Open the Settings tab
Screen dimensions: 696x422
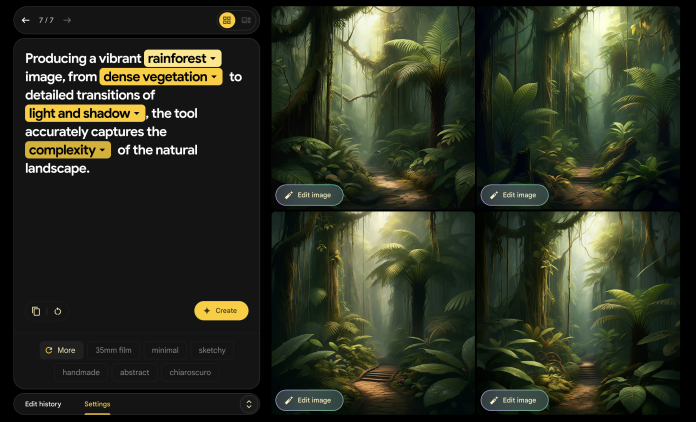[x=97, y=404]
